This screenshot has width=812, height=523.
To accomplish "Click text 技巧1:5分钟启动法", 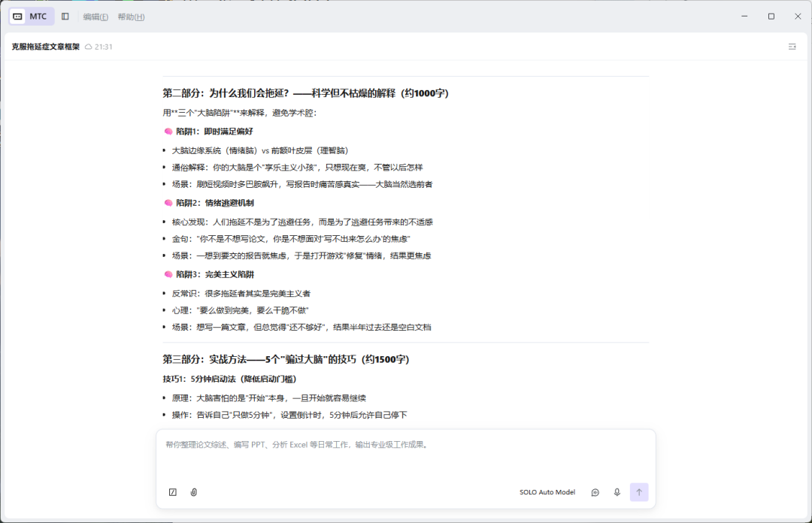I will pyautogui.click(x=229, y=379).
